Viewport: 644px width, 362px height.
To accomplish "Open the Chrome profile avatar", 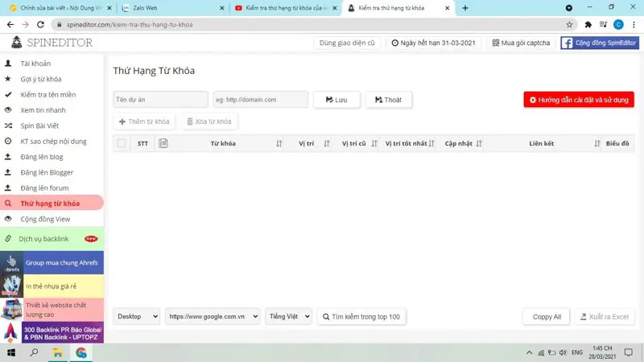I will click(618, 25).
